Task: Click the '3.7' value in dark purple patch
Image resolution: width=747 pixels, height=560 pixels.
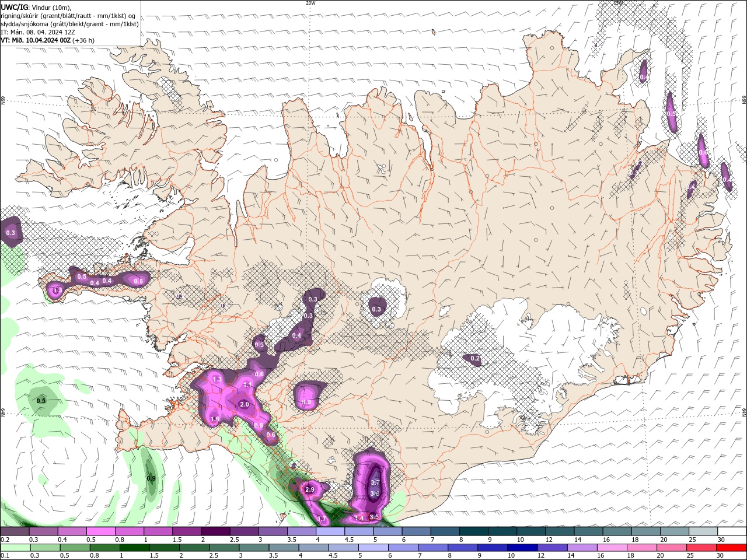Action: click(x=375, y=482)
